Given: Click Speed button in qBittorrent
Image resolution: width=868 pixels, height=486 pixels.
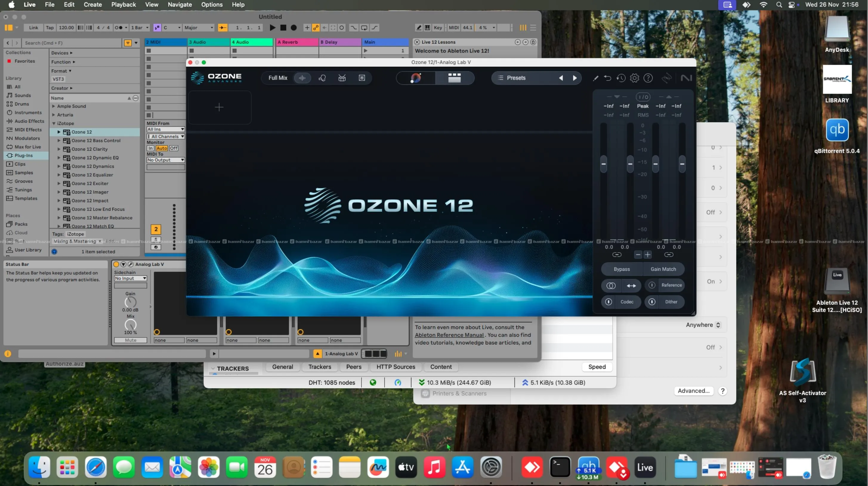Looking at the screenshot, I should click(597, 367).
